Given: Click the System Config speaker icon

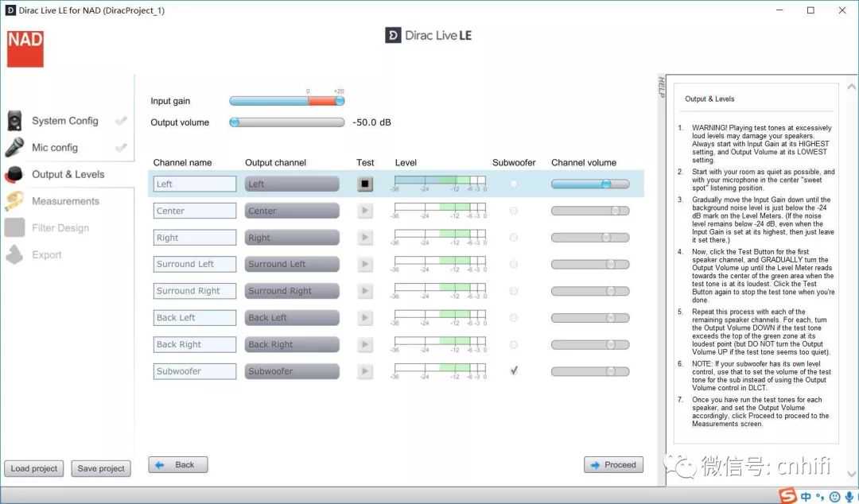Looking at the screenshot, I should 15,121.
